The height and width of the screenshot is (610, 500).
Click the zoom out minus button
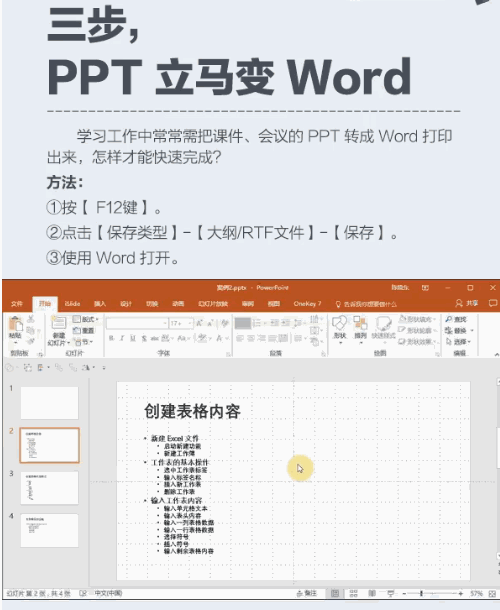click(404, 594)
